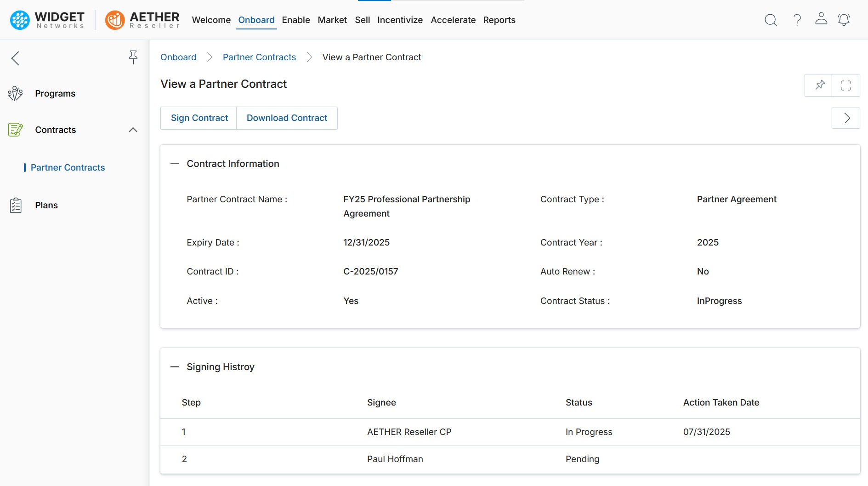The width and height of the screenshot is (868, 486).
Task: Click the back arrow in sidebar
Action: coord(15,58)
